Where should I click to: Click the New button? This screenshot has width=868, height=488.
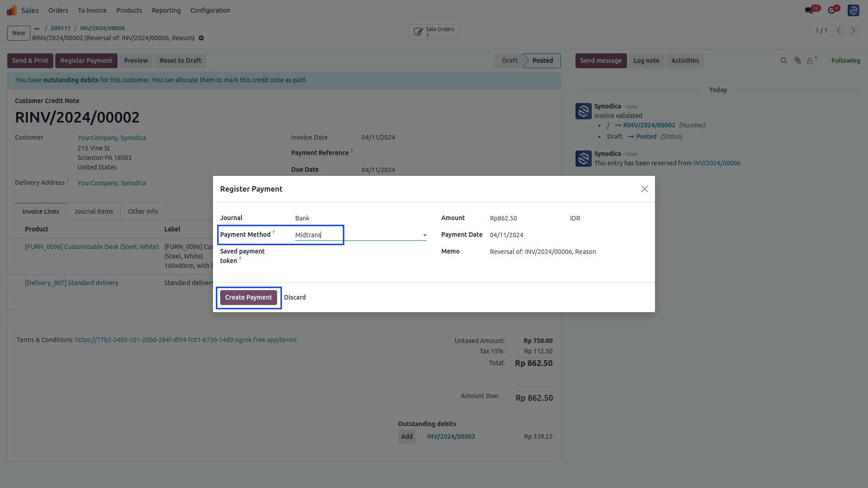(19, 33)
